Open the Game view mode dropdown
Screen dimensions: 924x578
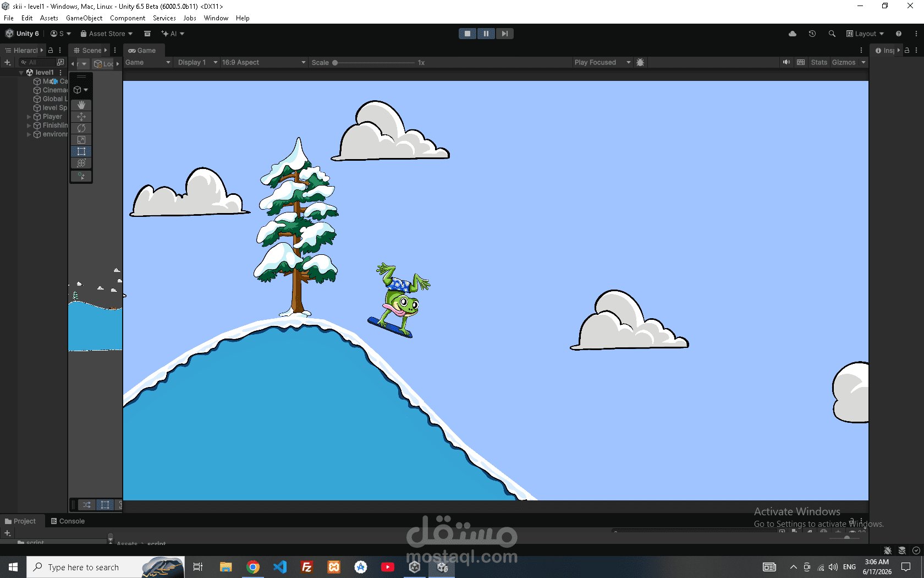click(148, 62)
